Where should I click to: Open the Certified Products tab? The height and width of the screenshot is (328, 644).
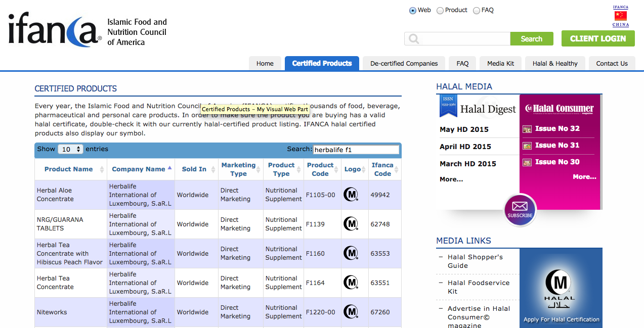click(x=322, y=63)
